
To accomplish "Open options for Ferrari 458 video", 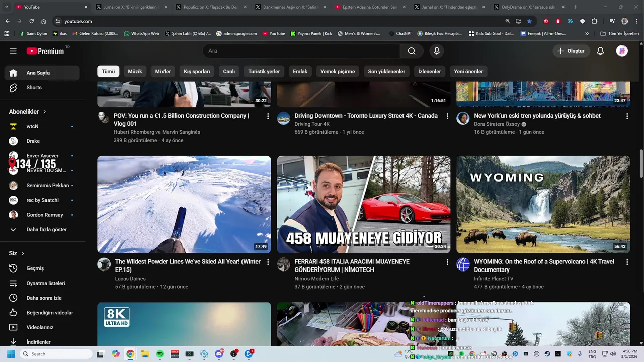I will click(447, 262).
